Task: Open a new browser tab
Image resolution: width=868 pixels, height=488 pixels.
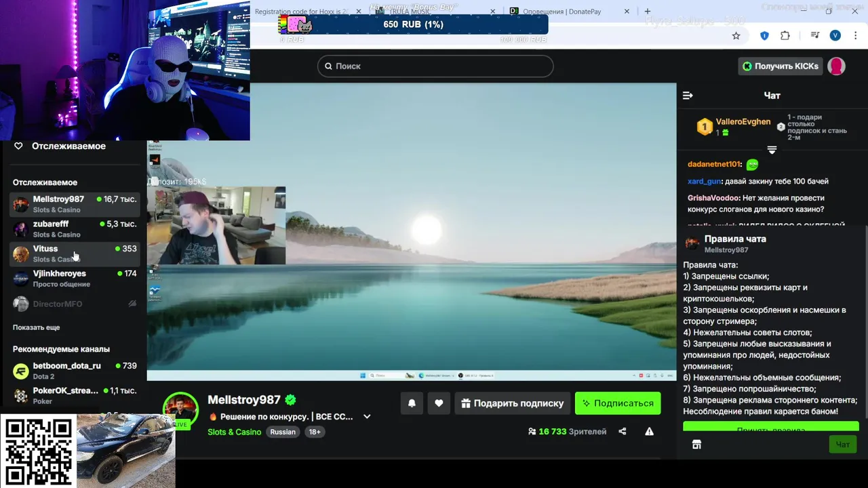Action: tap(647, 12)
